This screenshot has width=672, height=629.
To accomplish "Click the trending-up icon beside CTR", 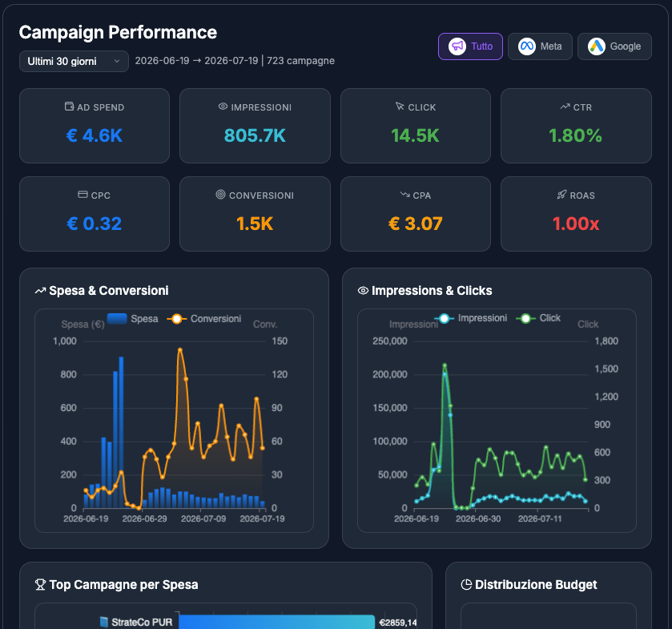I will click(x=565, y=107).
